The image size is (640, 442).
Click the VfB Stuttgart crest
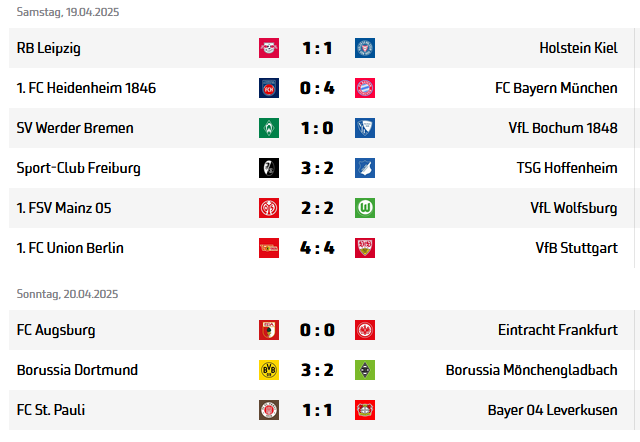(x=365, y=248)
